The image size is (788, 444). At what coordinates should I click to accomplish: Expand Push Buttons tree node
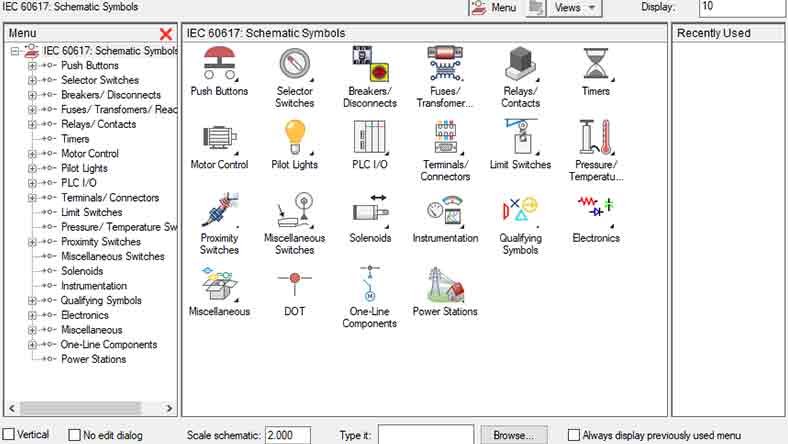(x=32, y=66)
